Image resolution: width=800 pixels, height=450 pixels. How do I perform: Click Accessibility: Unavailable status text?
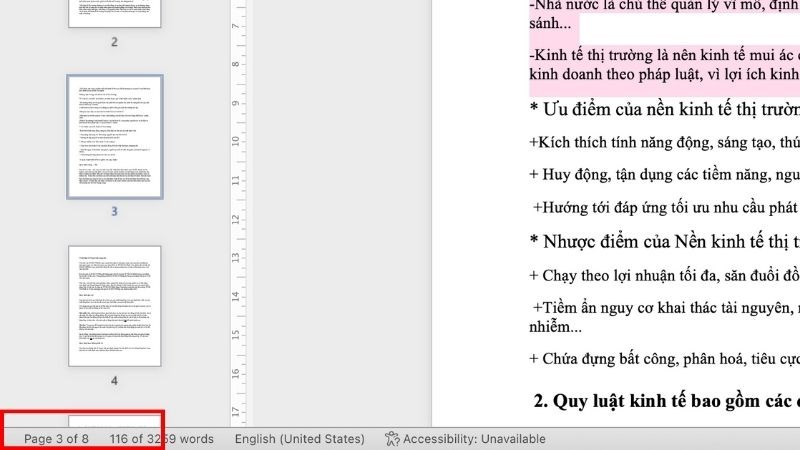tap(474, 439)
